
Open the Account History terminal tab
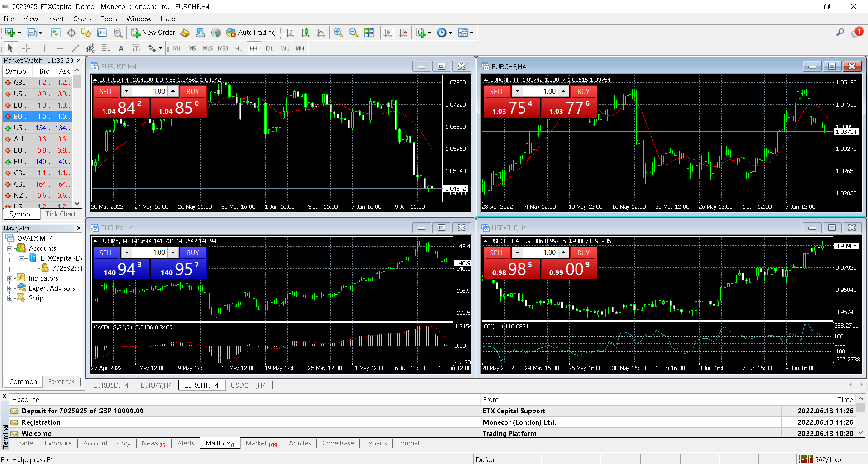pyautogui.click(x=107, y=443)
